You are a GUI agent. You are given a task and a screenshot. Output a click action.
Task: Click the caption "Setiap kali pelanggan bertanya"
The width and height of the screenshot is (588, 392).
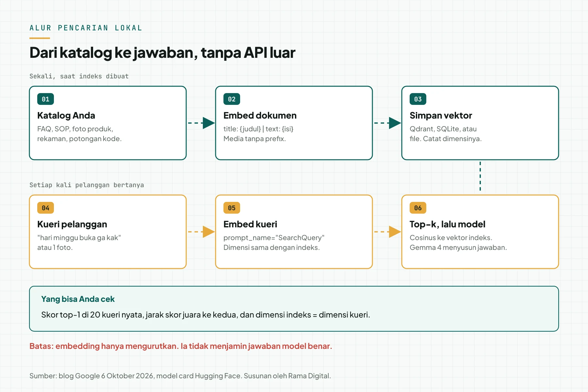click(x=87, y=185)
